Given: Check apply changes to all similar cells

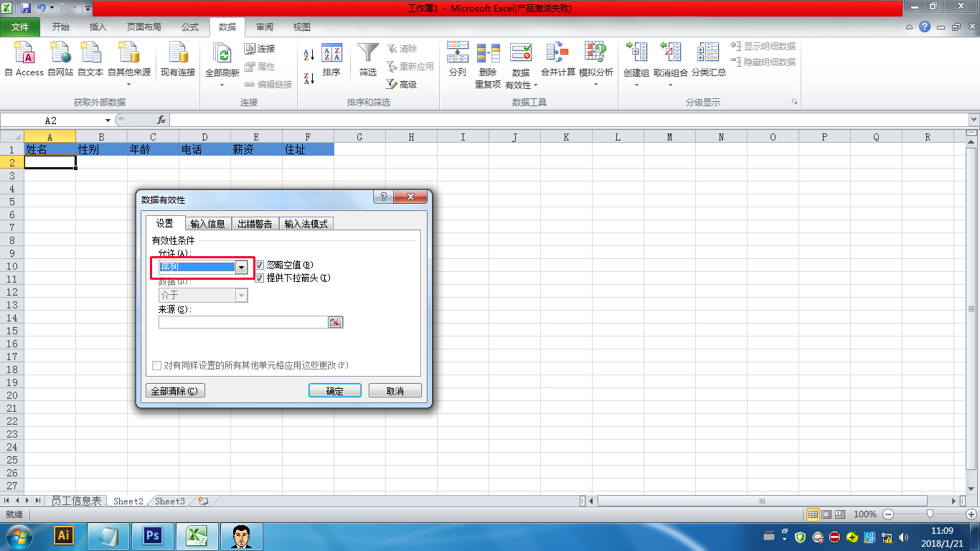Looking at the screenshot, I should point(156,365).
